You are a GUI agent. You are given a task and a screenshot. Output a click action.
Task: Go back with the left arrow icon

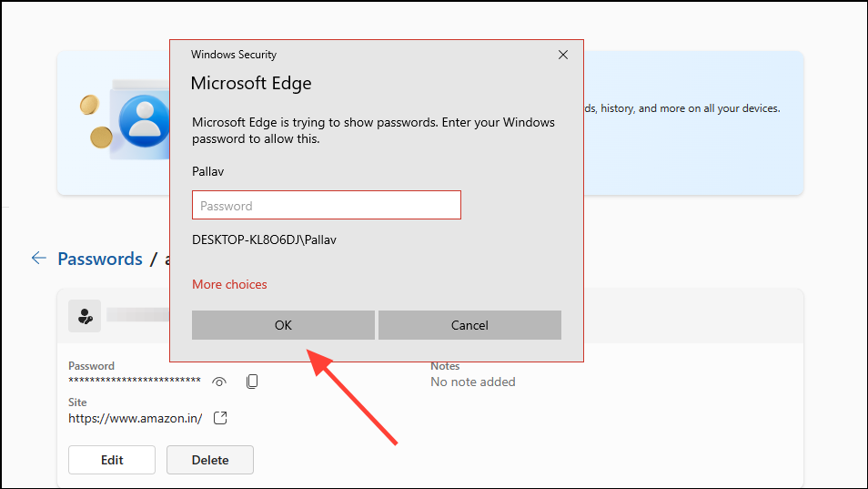click(x=39, y=258)
